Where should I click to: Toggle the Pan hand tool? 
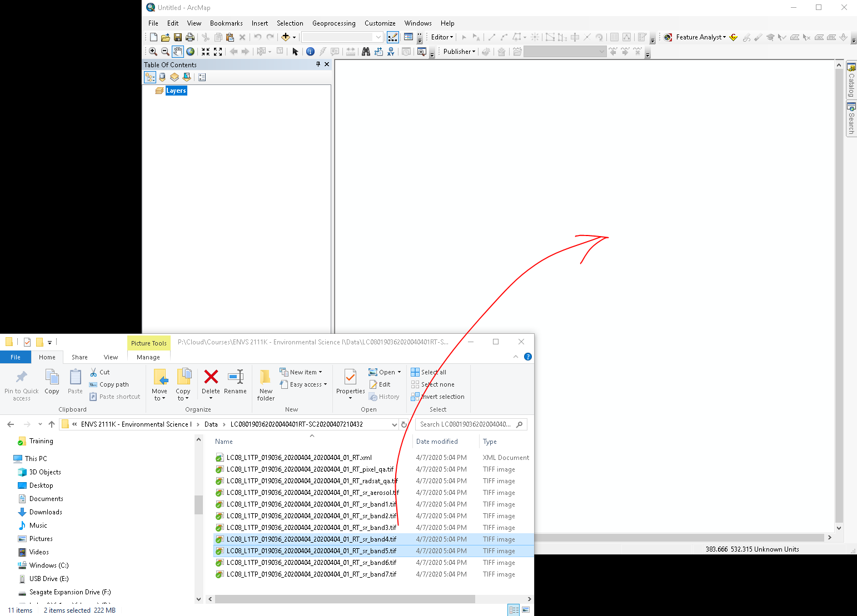177,52
